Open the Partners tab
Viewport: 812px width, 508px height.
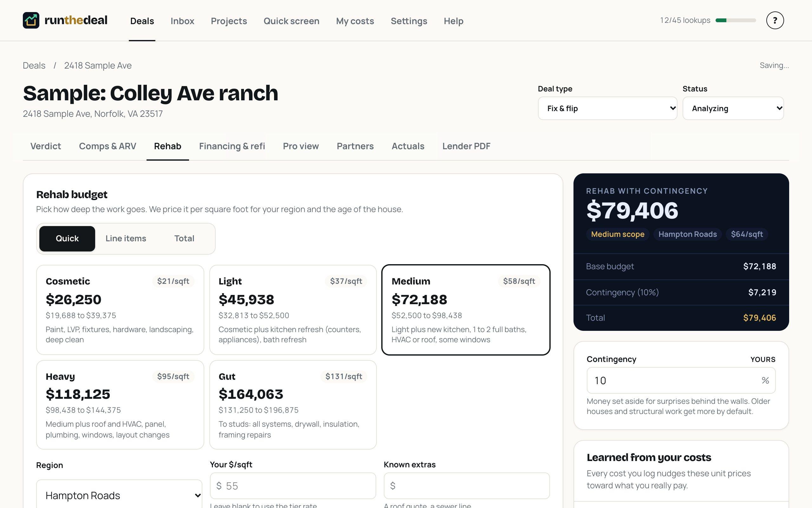coord(355,146)
